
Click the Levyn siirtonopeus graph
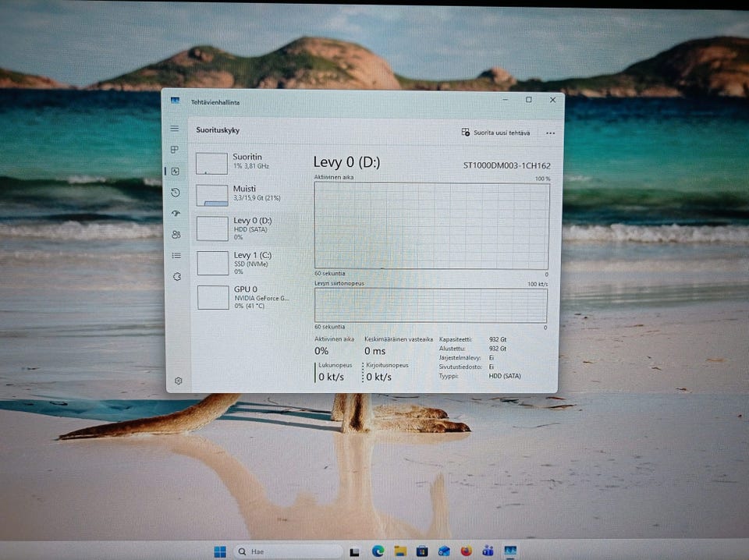[431, 306]
